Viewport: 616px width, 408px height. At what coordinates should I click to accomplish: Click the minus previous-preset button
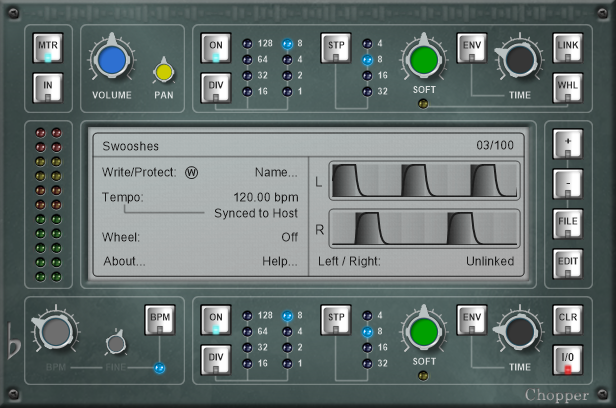point(567,183)
